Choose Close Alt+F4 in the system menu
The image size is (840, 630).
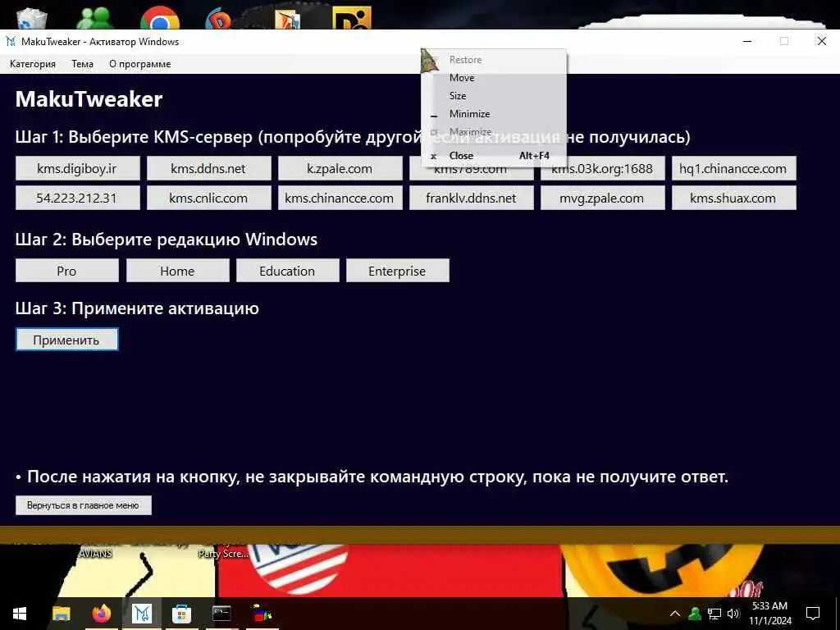(x=493, y=155)
